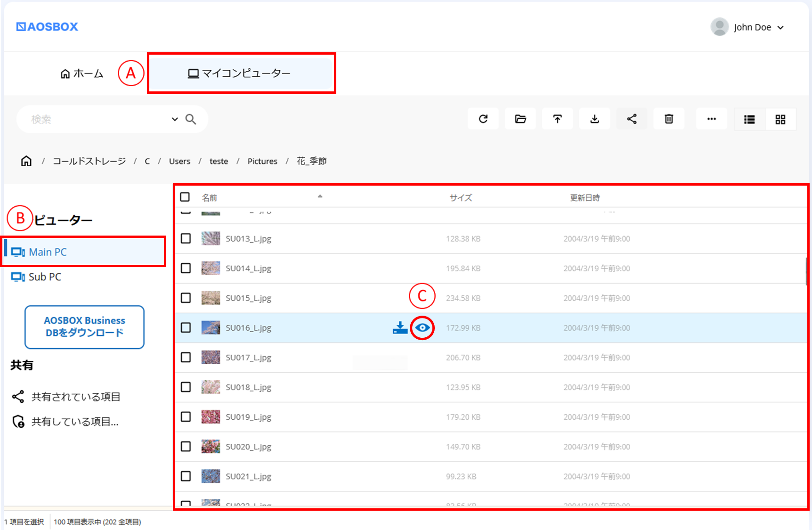Go to Pictures in the breadcrumb
The image size is (812, 530).
pyautogui.click(x=262, y=161)
